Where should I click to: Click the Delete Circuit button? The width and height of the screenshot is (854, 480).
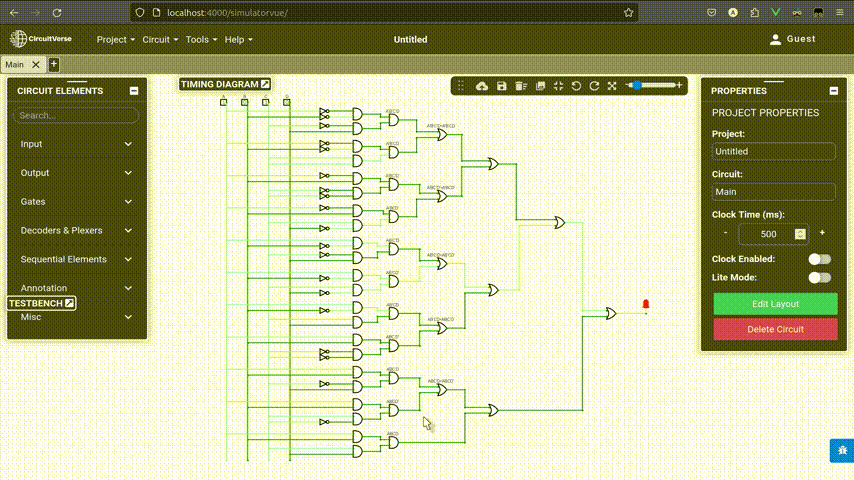775,329
